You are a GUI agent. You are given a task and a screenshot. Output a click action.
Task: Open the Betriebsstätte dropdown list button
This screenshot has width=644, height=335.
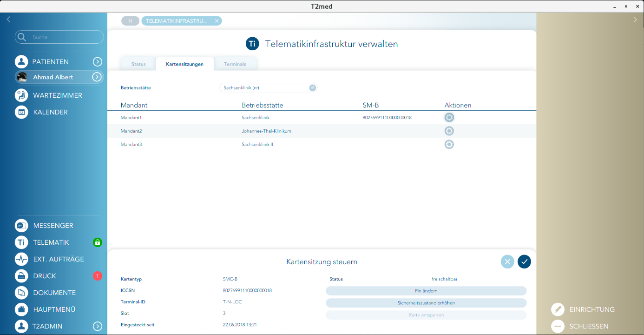point(313,87)
